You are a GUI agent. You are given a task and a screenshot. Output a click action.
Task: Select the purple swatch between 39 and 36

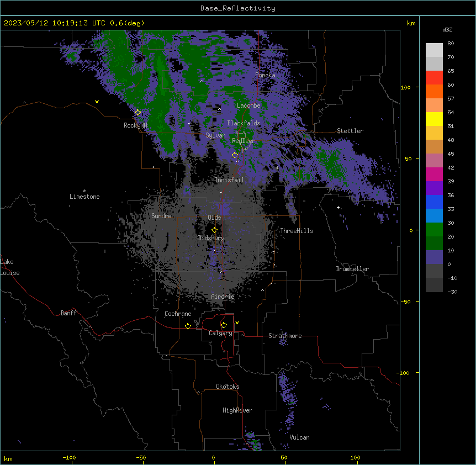pos(434,188)
